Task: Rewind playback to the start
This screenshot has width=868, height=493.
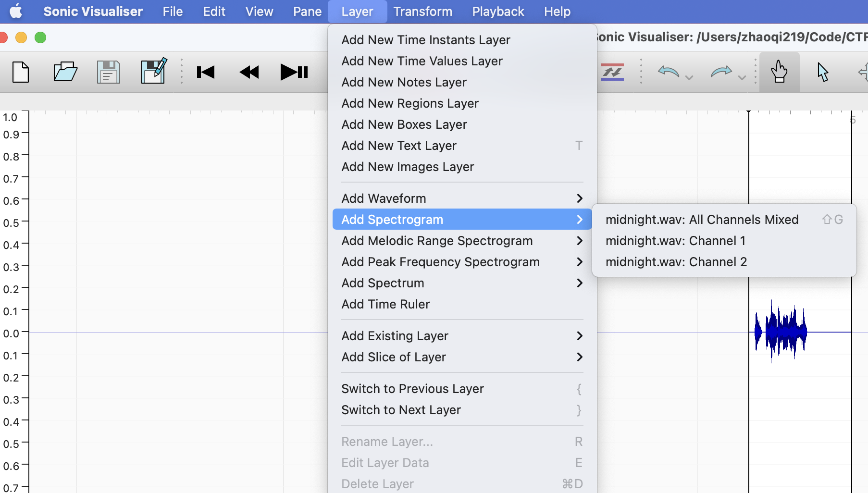Action: (x=206, y=72)
